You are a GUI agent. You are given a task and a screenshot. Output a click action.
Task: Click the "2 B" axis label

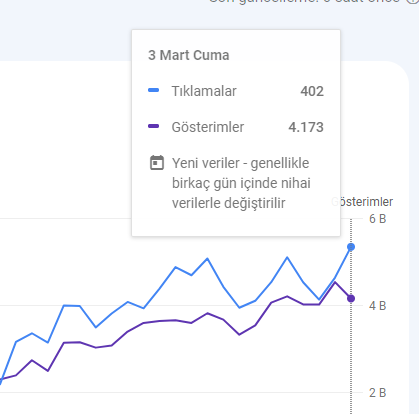pos(378,393)
